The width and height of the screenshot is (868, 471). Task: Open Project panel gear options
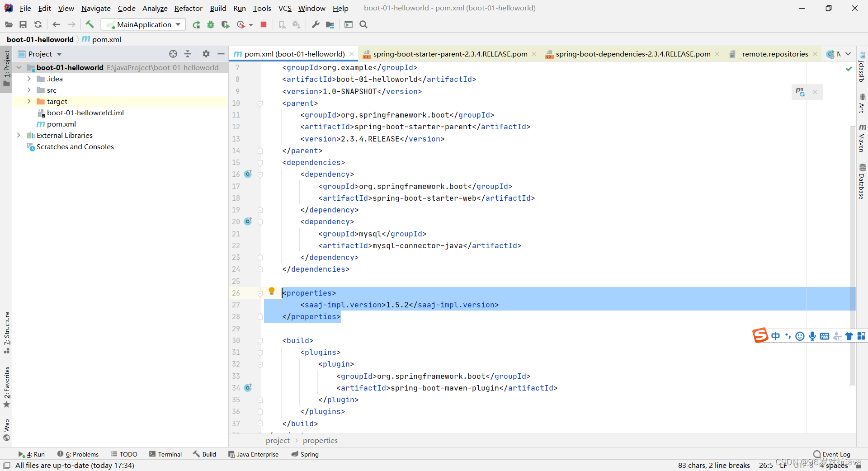coord(206,54)
